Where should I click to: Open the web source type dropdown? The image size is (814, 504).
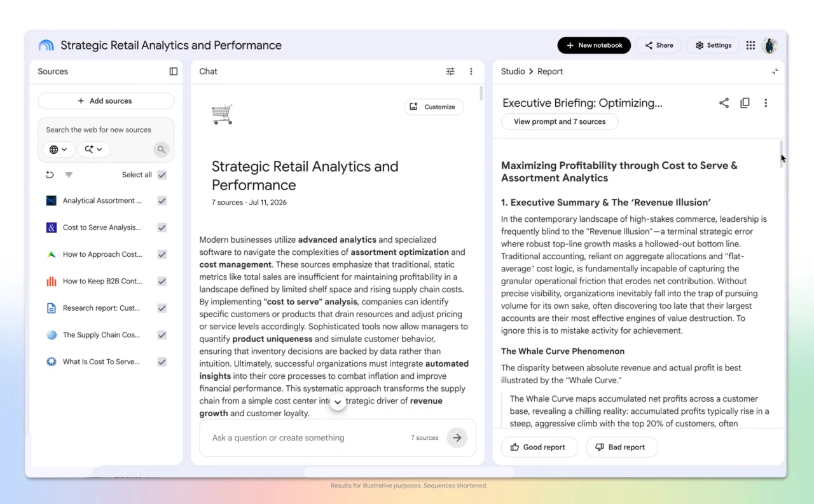tap(59, 149)
